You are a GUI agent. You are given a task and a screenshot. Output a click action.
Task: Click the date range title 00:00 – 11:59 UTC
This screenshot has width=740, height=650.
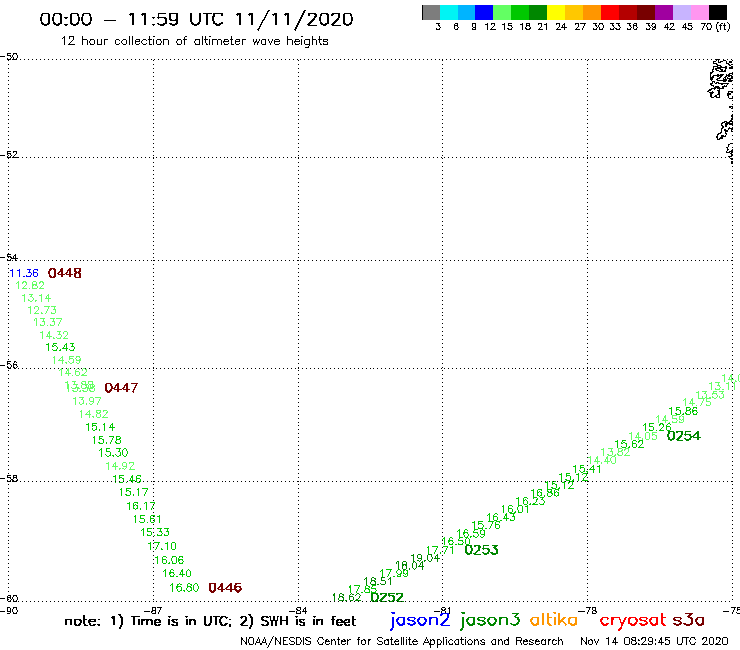pos(196,20)
